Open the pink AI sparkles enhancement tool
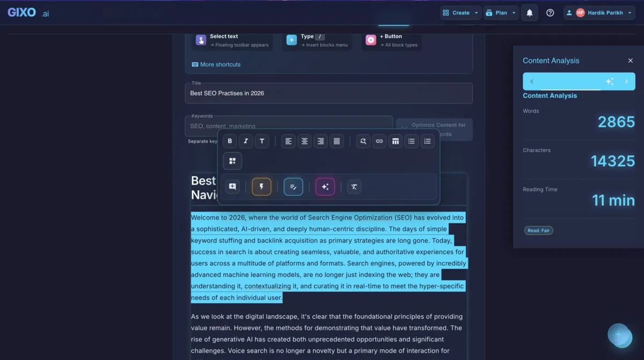Image resolution: width=644 pixels, height=360 pixels. tap(325, 186)
